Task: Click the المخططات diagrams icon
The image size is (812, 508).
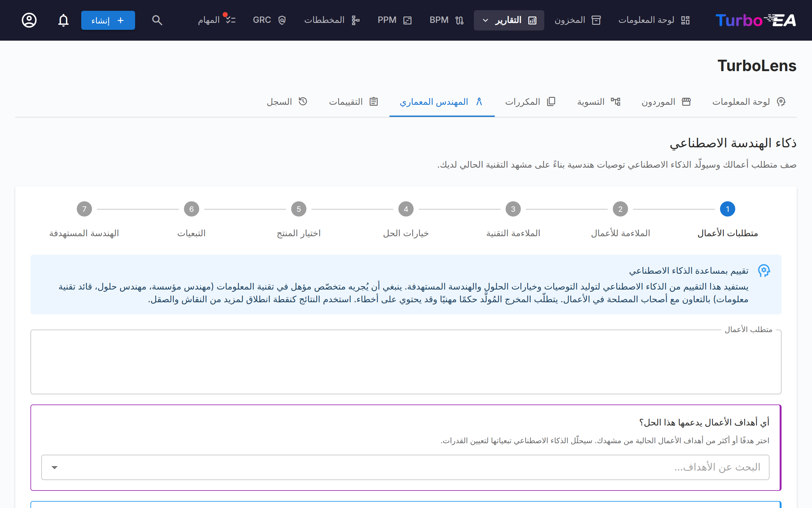Action: coord(355,20)
